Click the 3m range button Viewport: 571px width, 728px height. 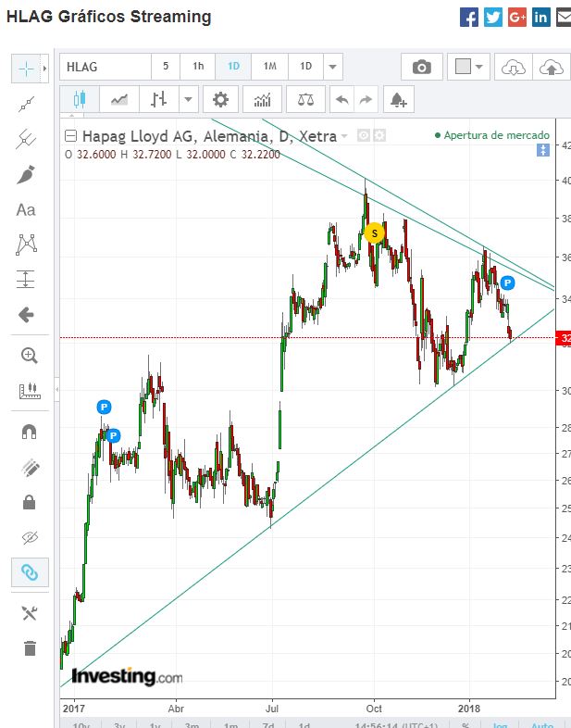coord(192,724)
